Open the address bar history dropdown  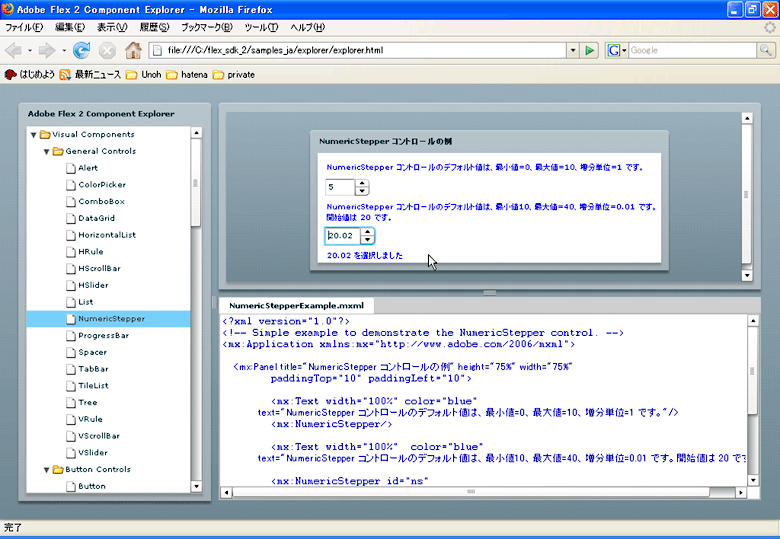tap(573, 50)
